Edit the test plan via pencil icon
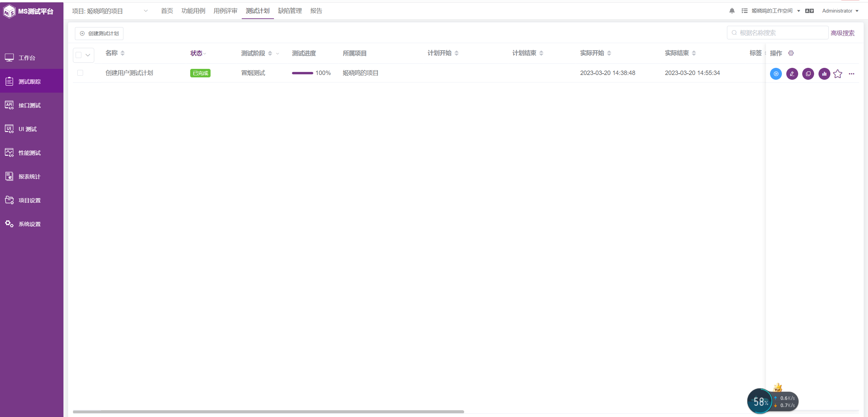Image resolution: width=868 pixels, height=417 pixels. pyautogui.click(x=792, y=74)
